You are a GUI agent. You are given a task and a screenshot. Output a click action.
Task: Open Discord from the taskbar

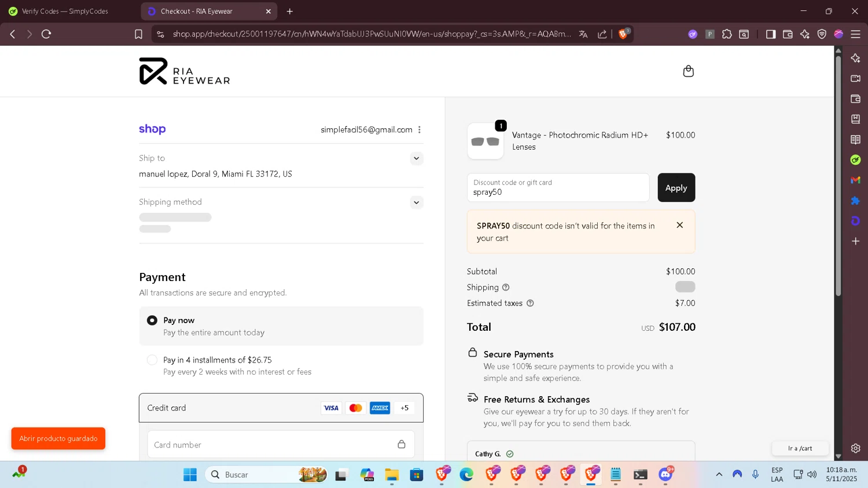[x=666, y=475]
